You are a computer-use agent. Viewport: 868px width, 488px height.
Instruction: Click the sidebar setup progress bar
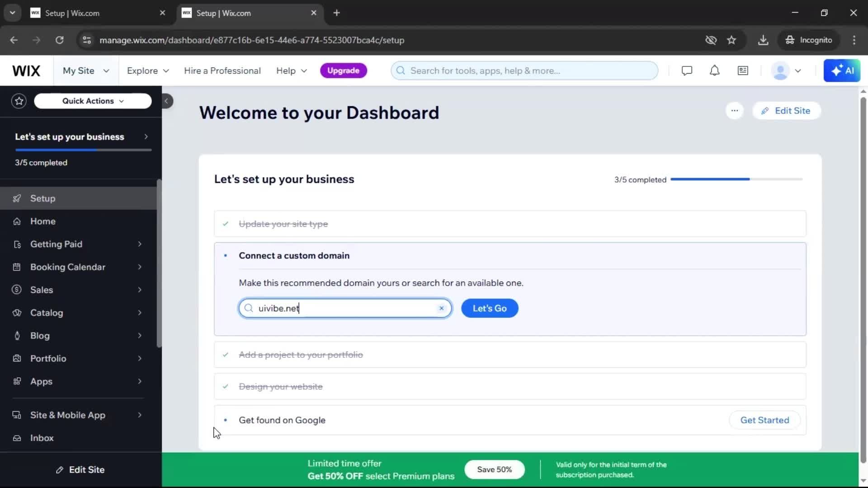coord(83,150)
